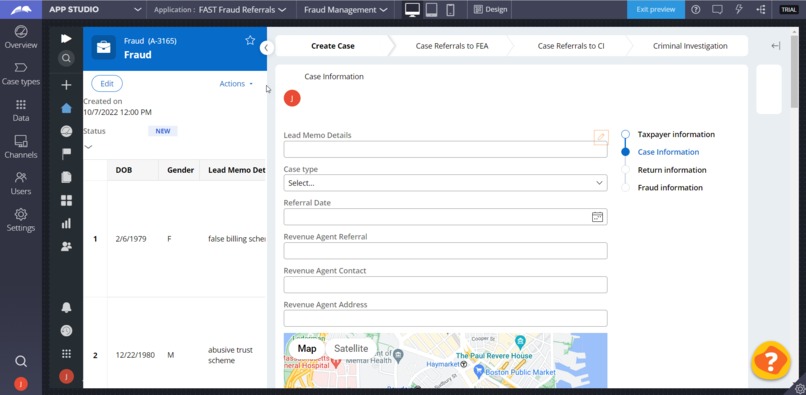Viewport: 806px width, 395px height.
Task: Click the Design button
Action: coord(490,10)
